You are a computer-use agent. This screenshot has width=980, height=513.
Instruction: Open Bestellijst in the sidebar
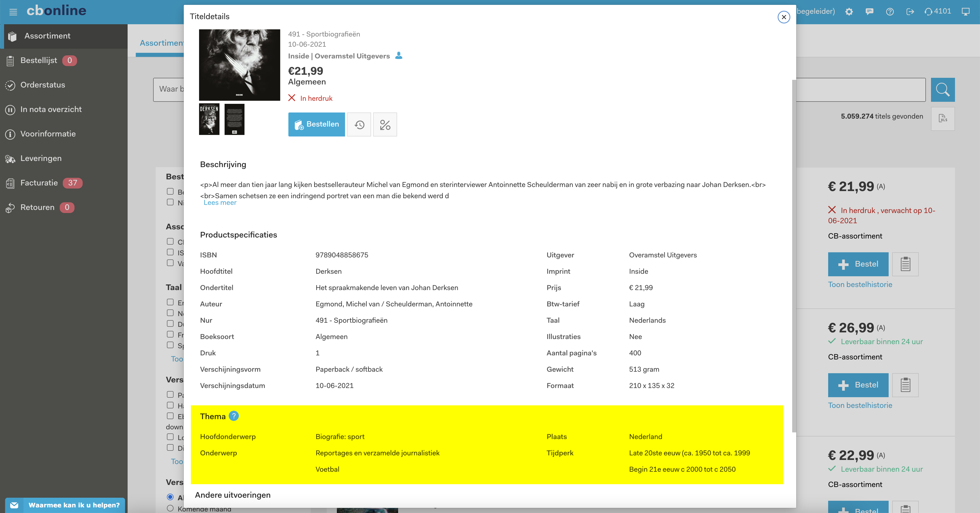click(64, 60)
